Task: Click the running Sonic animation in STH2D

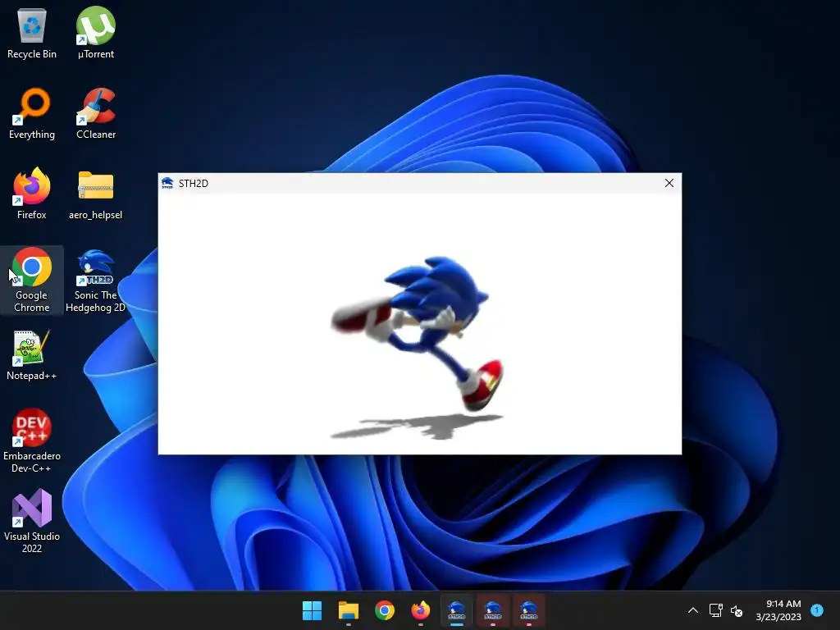Action: 418,348
